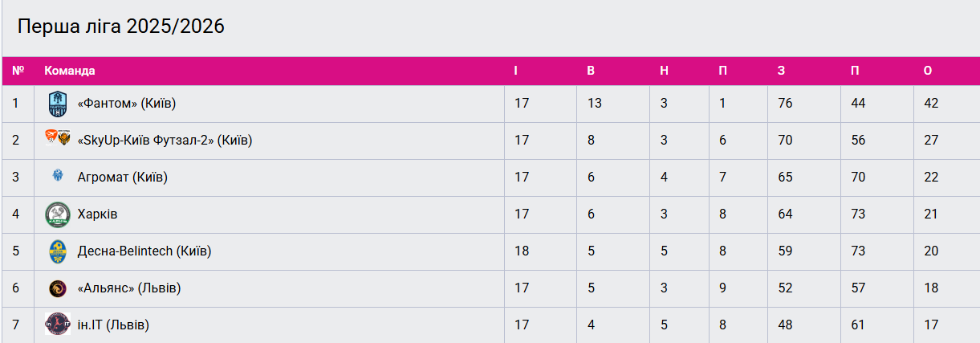Go to Десна-Belintech (Київ) team page

point(144,251)
